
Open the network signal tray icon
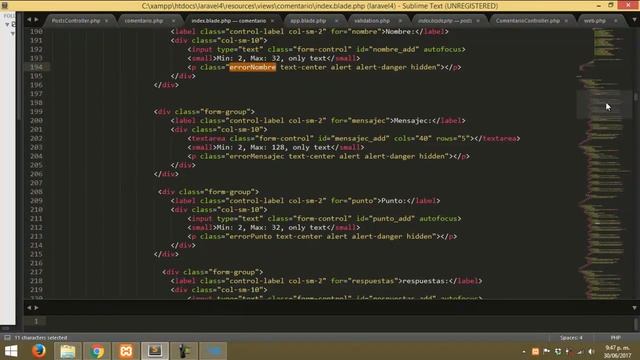click(x=580, y=351)
